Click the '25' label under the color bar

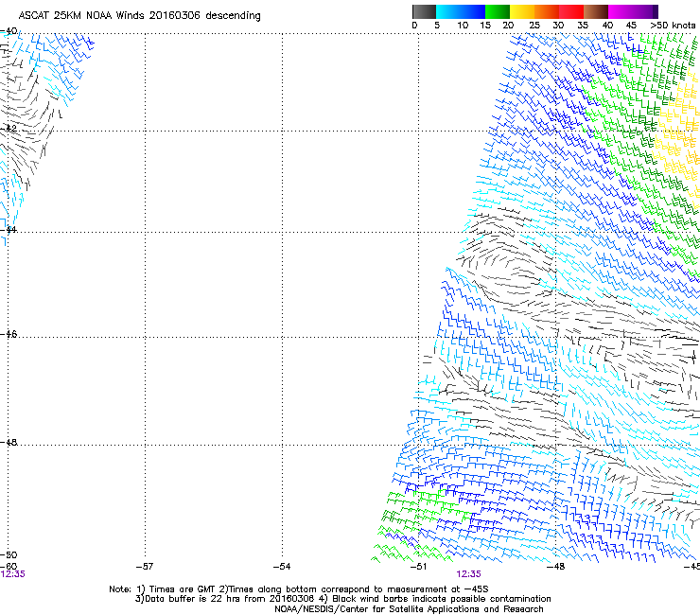pyautogui.click(x=534, y=26)
